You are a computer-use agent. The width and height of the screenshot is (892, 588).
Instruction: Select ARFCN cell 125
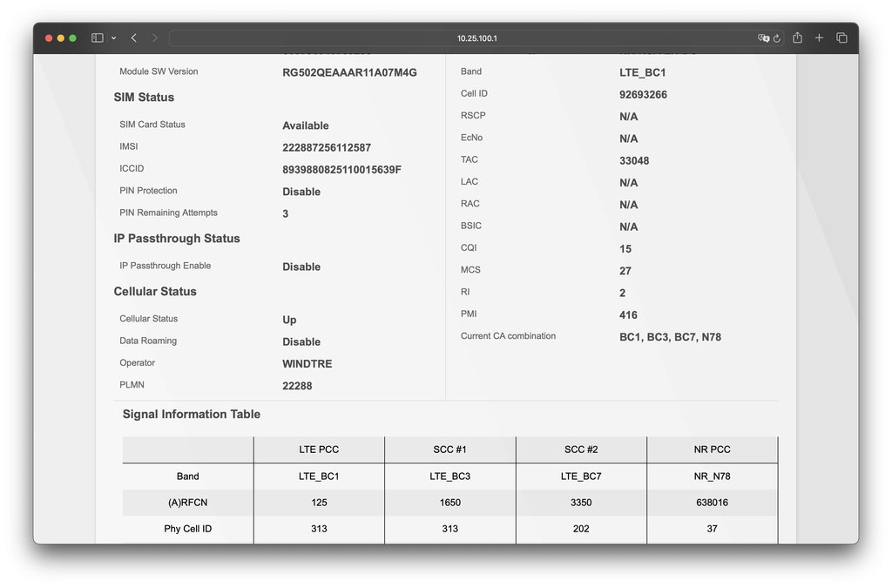click(x=319, y=502)
